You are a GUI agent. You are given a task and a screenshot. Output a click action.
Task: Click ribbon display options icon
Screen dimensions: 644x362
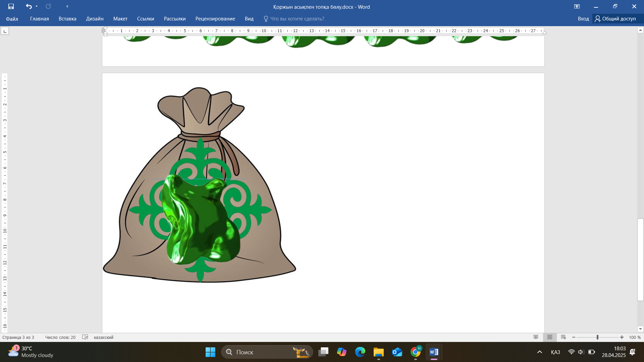pos(577,6)
